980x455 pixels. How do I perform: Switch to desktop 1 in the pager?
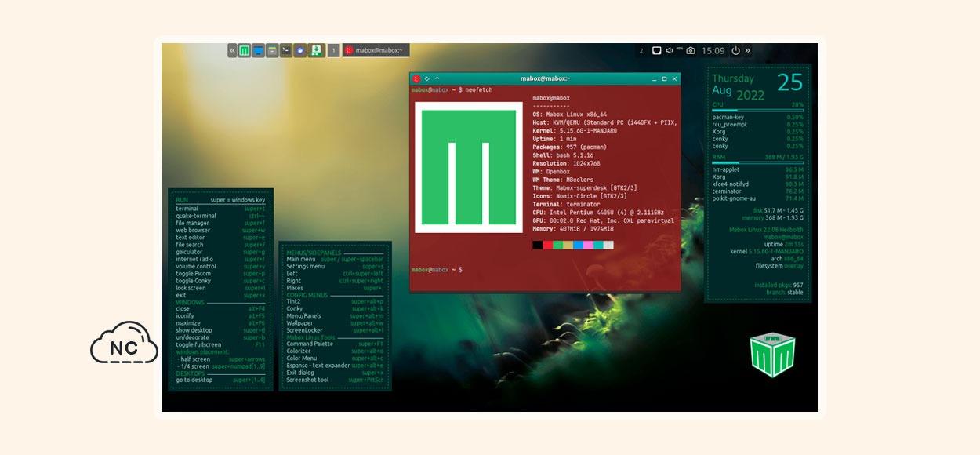click(333, 50)
